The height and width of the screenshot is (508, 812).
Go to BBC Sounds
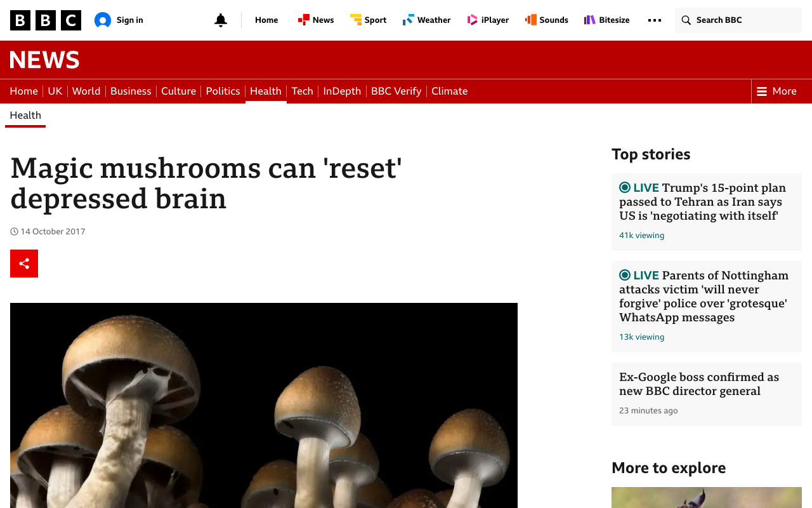click(546, 20)
